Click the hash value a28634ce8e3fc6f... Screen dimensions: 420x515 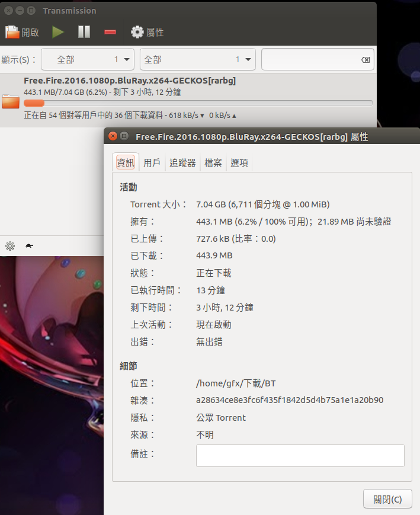290,400
